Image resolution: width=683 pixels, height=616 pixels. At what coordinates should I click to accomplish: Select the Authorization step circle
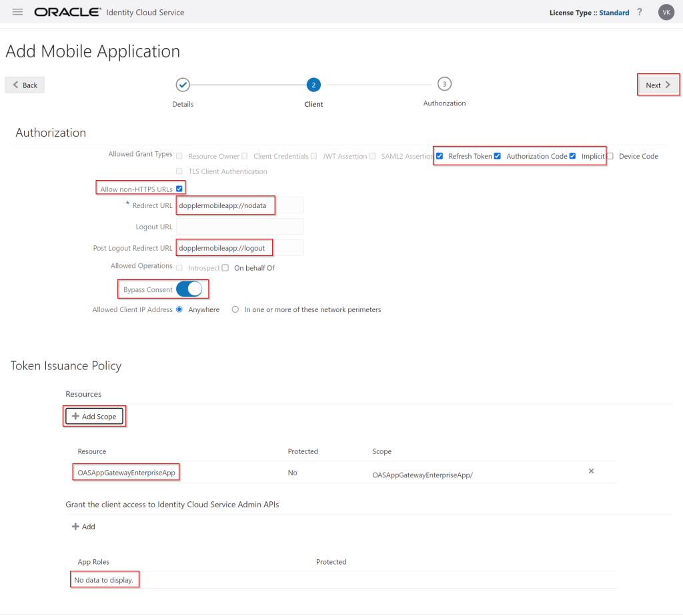(444, 85)
